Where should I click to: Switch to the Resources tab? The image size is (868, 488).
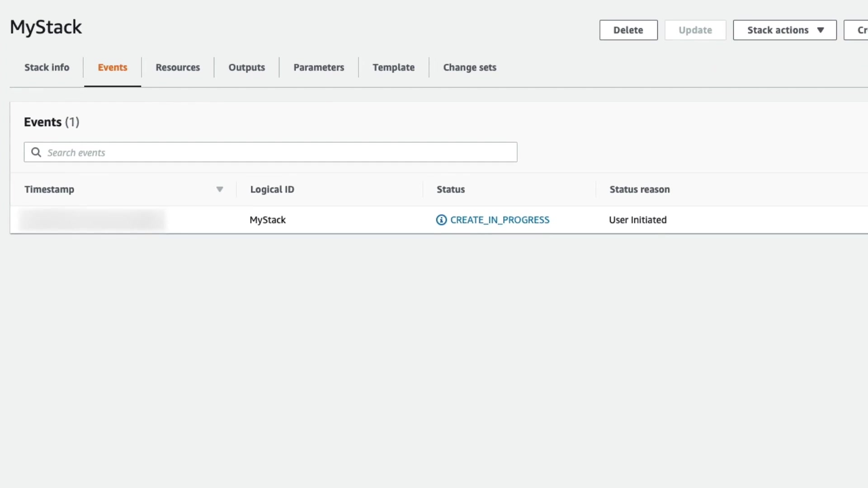coord(178,67)
